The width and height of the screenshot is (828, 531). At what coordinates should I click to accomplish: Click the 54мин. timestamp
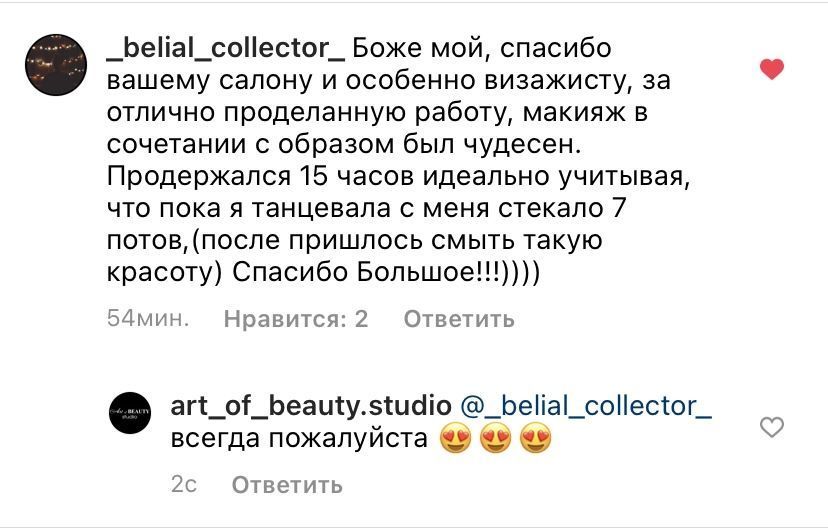(x=148, y=318)
